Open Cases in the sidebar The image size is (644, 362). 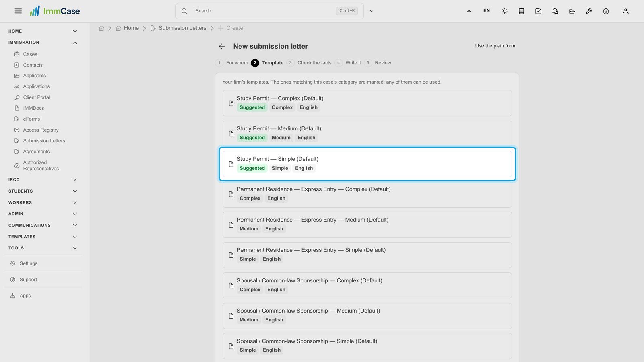pyautogui.click(x=30, y=54)
